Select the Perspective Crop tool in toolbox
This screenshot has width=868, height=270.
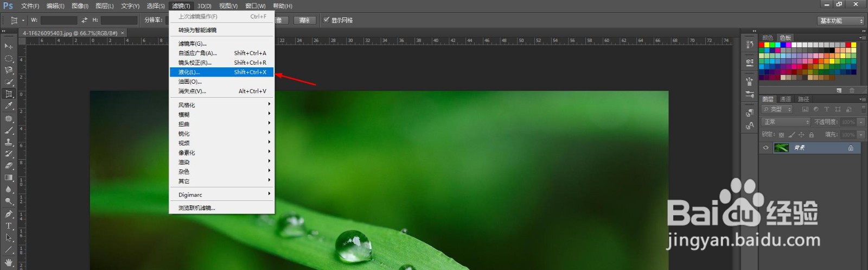[x=9, y=94]
